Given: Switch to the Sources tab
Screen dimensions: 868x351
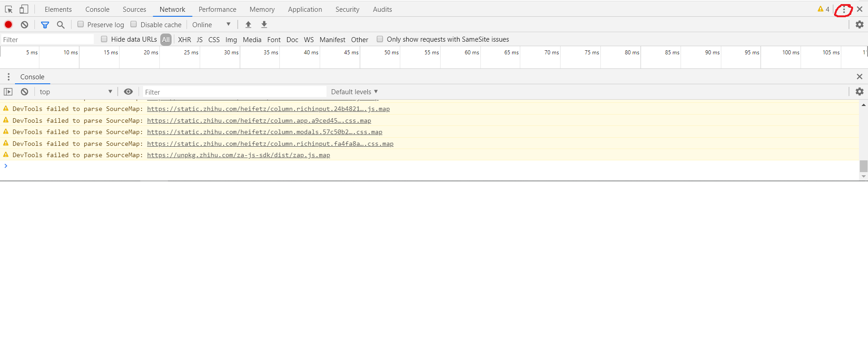Looking at the screenshot, I should pos(134,9).
